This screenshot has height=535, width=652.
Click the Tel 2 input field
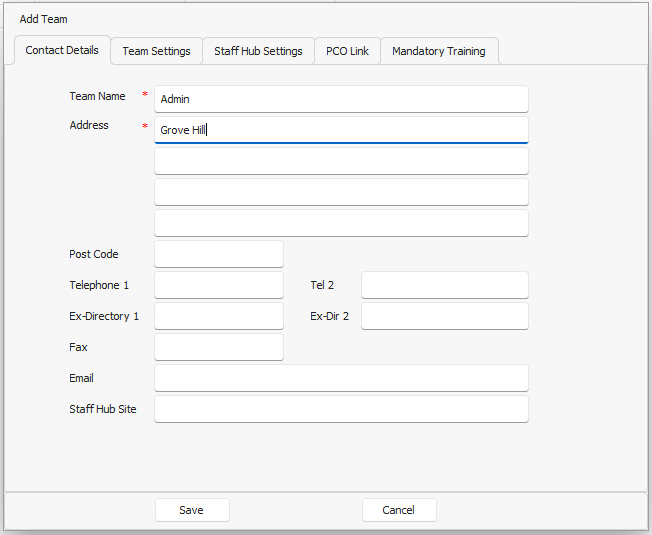(x=445, y=285)
